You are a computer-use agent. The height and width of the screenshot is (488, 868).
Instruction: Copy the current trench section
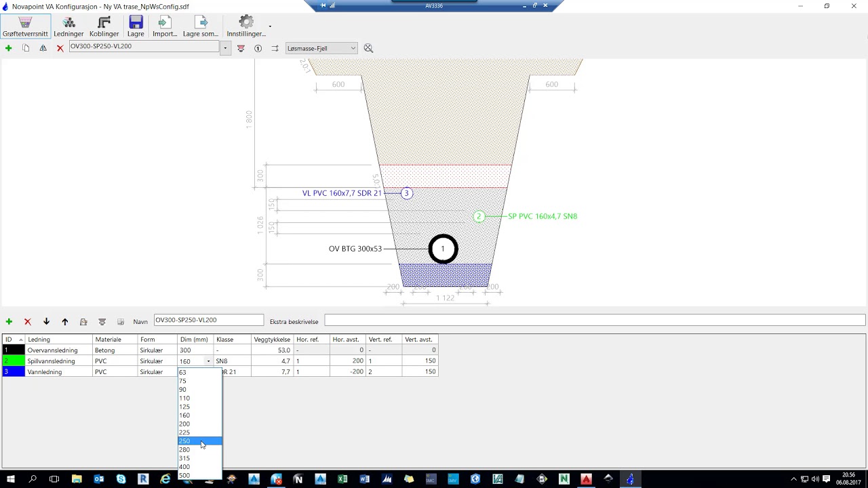(26, 48)
